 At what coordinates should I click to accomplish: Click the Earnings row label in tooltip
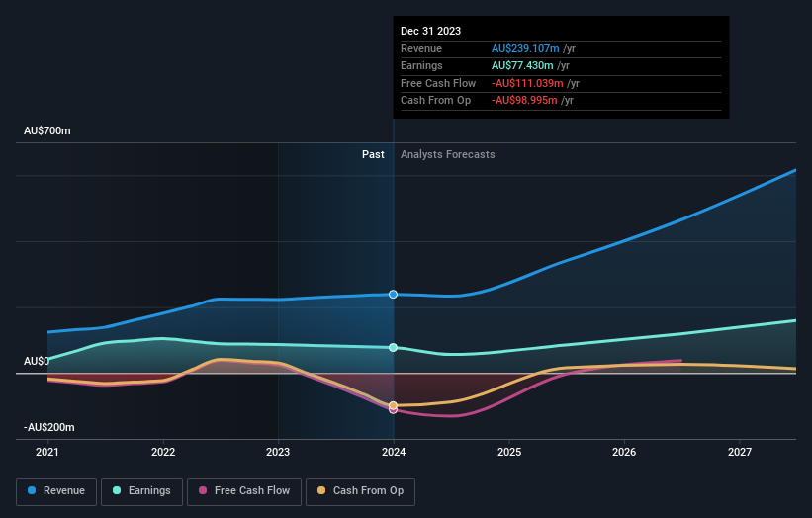[421, 65]
